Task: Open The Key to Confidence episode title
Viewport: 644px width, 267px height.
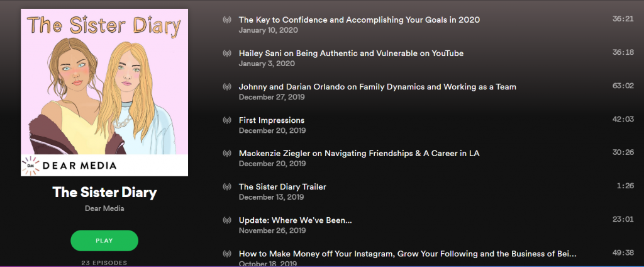Action: pyautogui.click(x=359, y=20)
